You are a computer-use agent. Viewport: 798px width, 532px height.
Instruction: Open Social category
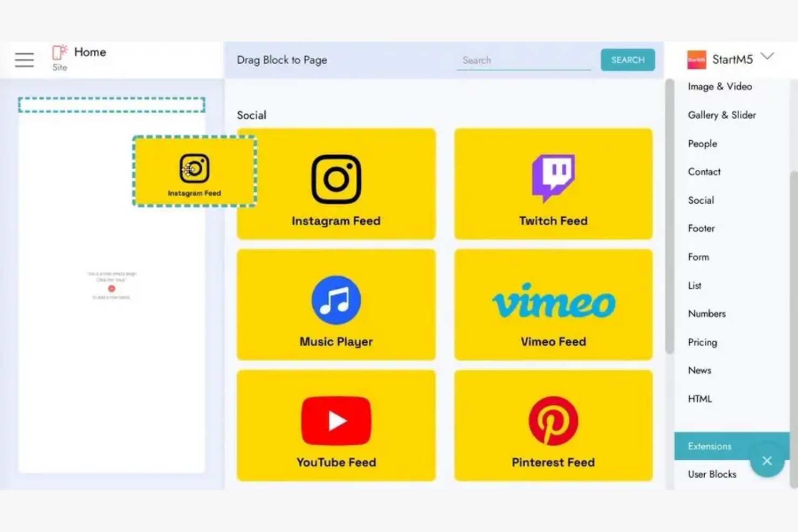point(701,200)
